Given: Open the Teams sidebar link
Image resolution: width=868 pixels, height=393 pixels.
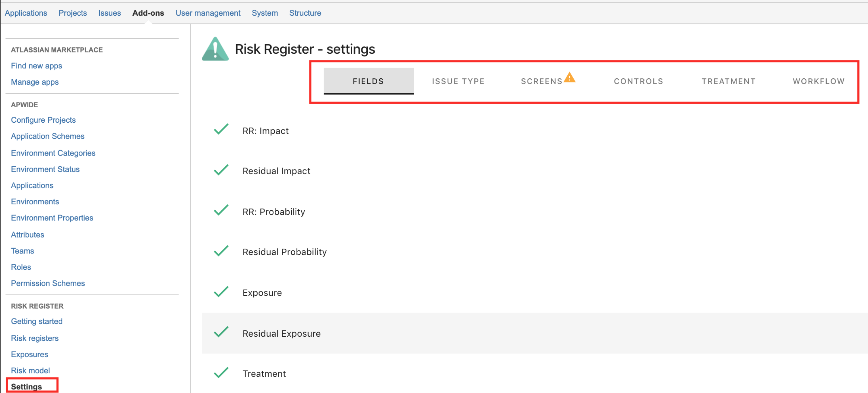Looking at the screenshot, I should click(23, 250).
